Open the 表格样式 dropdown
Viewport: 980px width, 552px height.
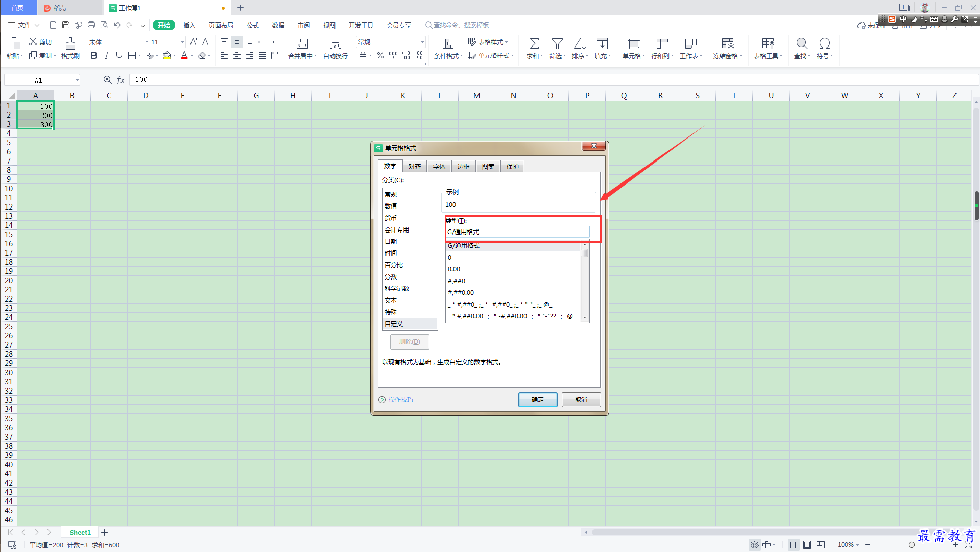pyautogui.click(x=488, y=42)
